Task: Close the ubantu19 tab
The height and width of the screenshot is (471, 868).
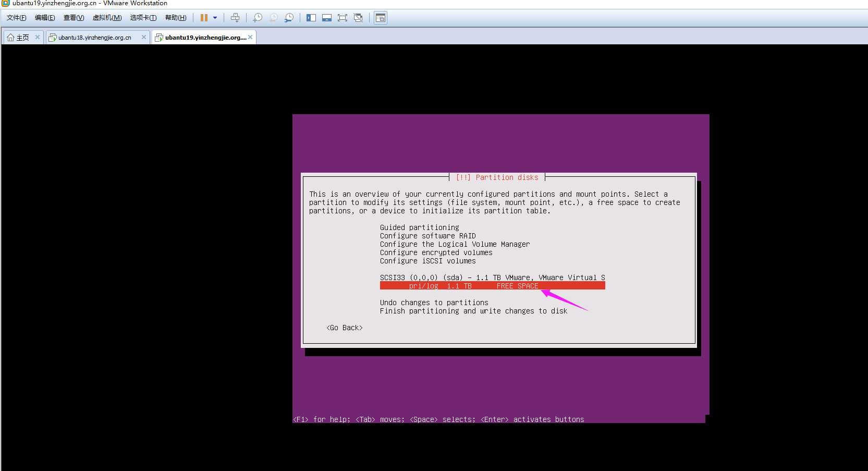Action: click(250, 37)
